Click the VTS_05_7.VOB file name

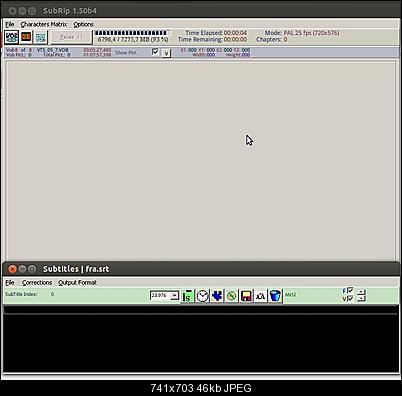[x=52, y=50]
